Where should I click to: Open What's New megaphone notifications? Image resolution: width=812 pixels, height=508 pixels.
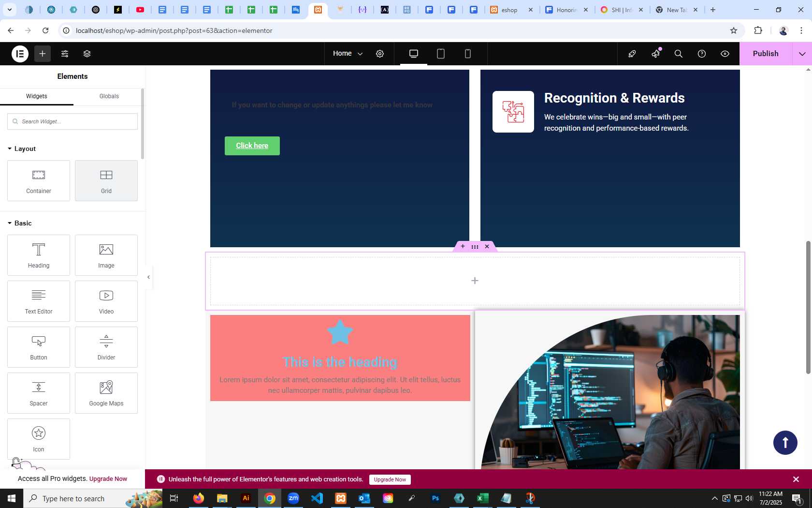[655, 54]
